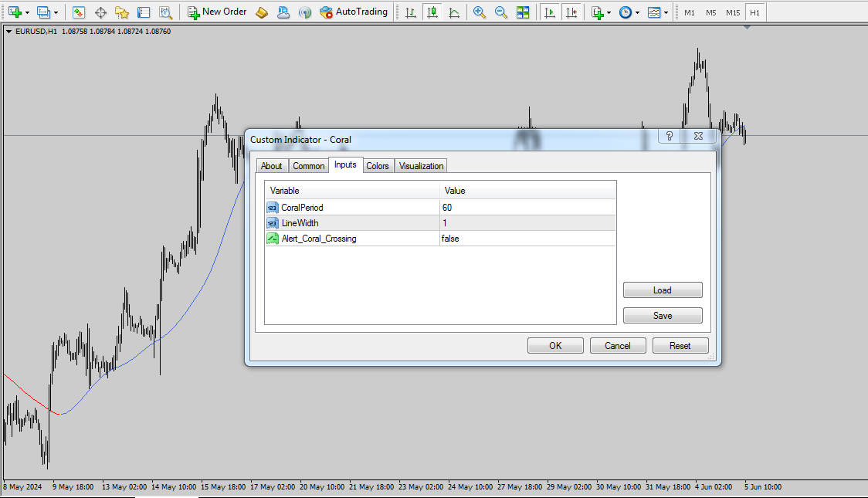Open the Navigator favorites folder icon
This screenshot has width=868, height=498.
click(122, 12)
